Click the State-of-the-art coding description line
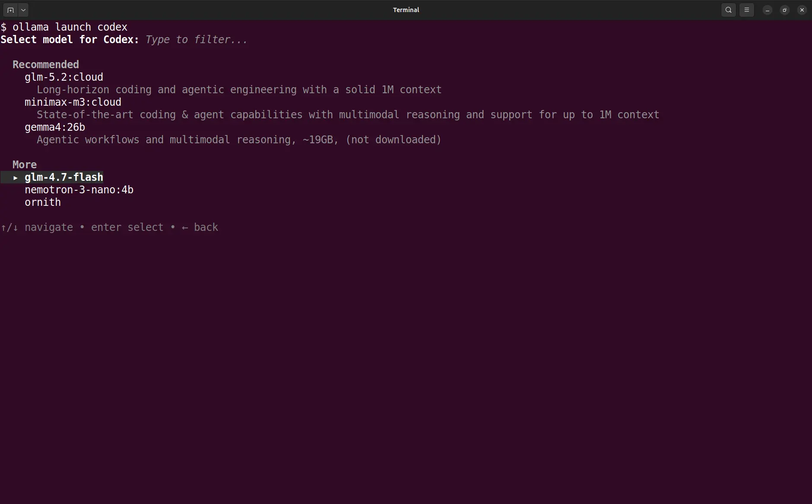This screenshot has height=504, width=812. (x=348, y=115)
